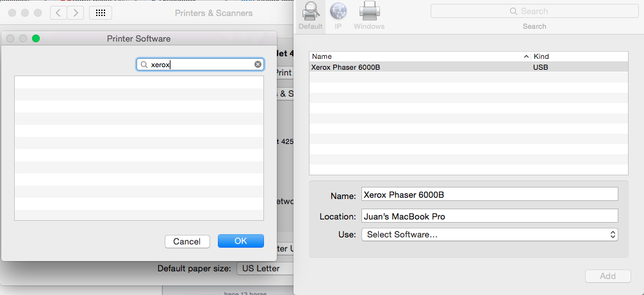This screenshot has width=644, height=295.
Task: Click the Search field in Add printer window
Action: point(534,12)
